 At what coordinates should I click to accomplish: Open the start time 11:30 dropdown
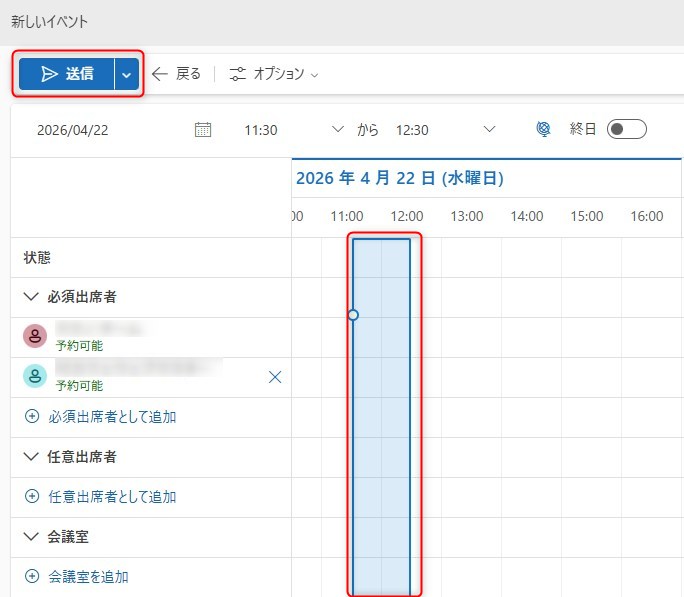pos(337,129)
